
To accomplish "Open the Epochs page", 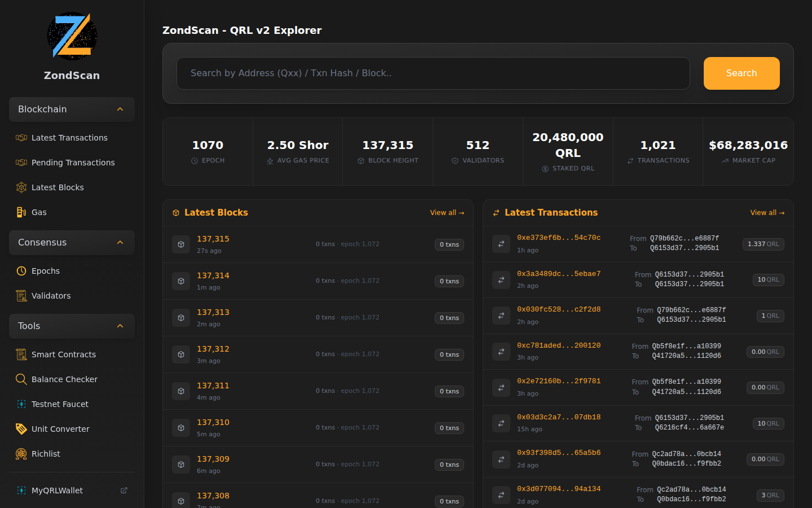I will pos(72,271).
